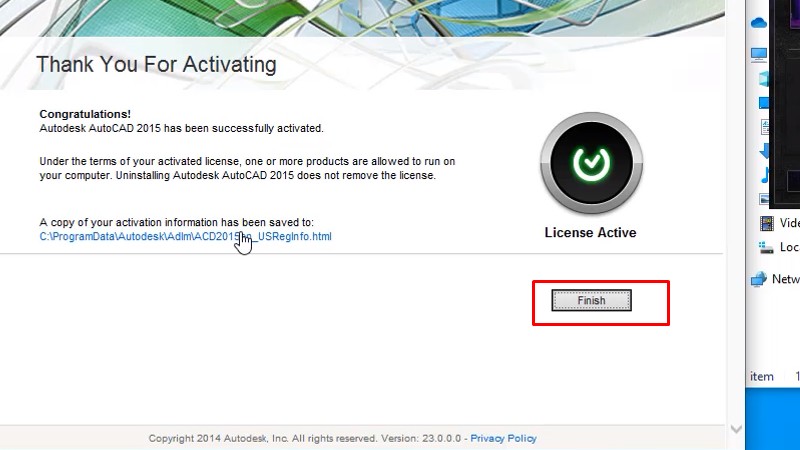This screenshot has height=450, width=800.
Task: Click the Local Disk drive icon
Action: 767,247
